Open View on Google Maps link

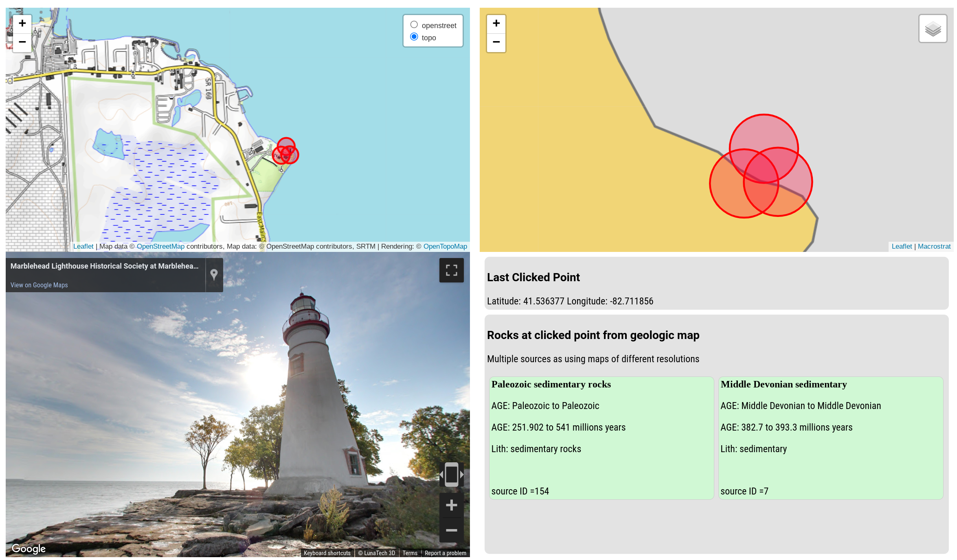39,284
